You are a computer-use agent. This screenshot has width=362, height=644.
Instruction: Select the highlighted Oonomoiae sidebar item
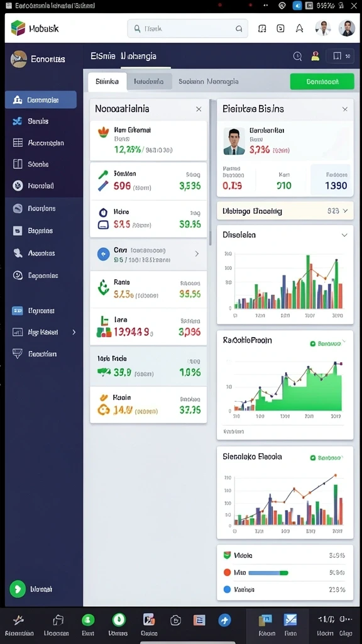pyautogui.click(x=41, y=100)
